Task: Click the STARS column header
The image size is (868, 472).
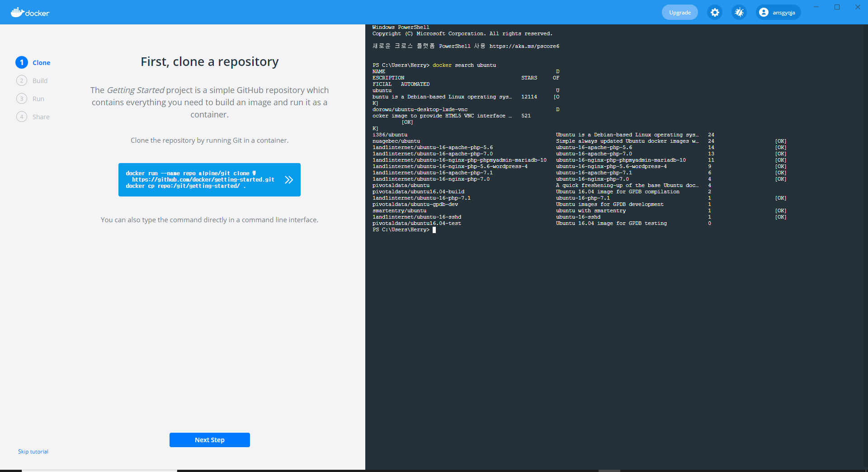Action: [529, 78]
